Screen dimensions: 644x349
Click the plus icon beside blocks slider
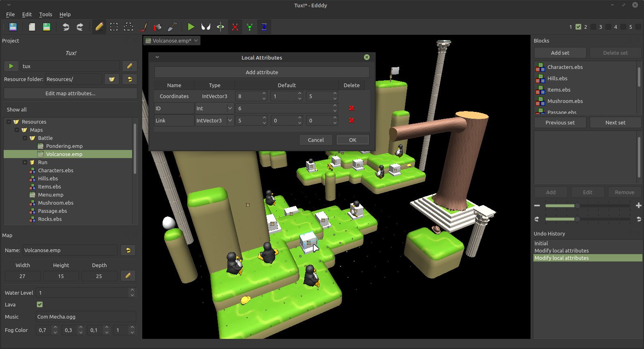(x=638, y=206)
